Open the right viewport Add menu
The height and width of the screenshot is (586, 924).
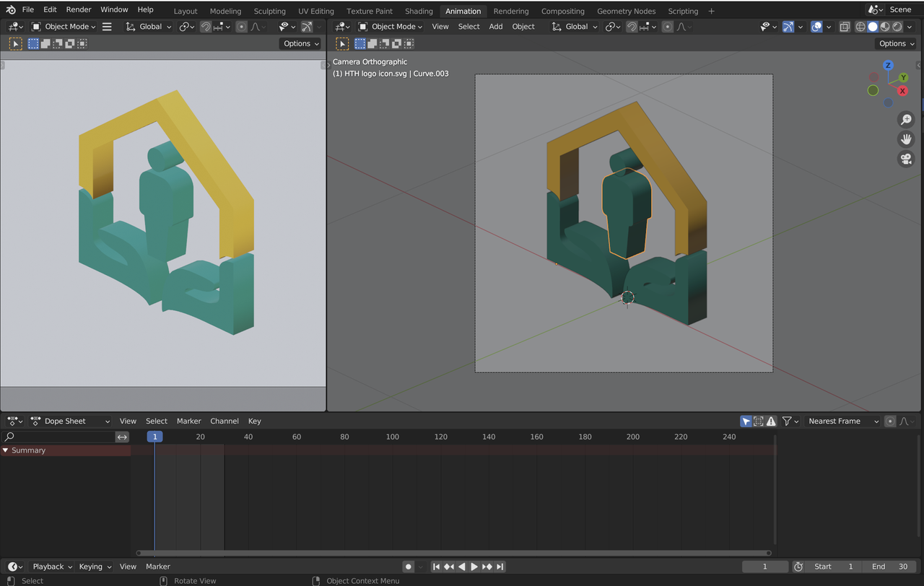(x=496, y=27)
